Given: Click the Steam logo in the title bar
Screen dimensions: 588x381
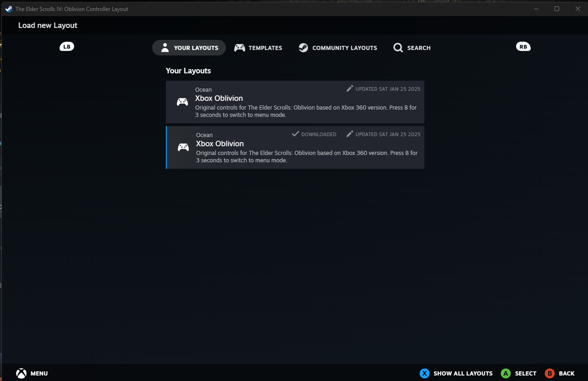Looking at the screenshot, I should (x=9, y=9).
